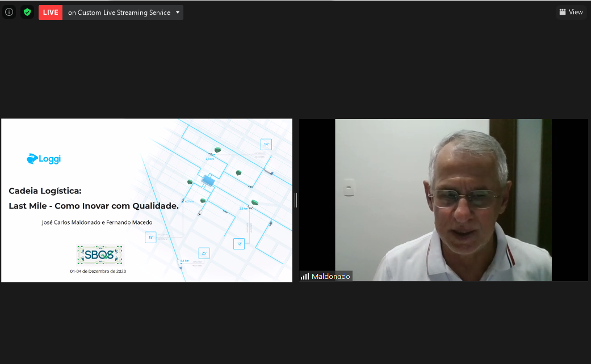
Task: Click the 25' time marker on map
Action: click(x=204, y=253)
